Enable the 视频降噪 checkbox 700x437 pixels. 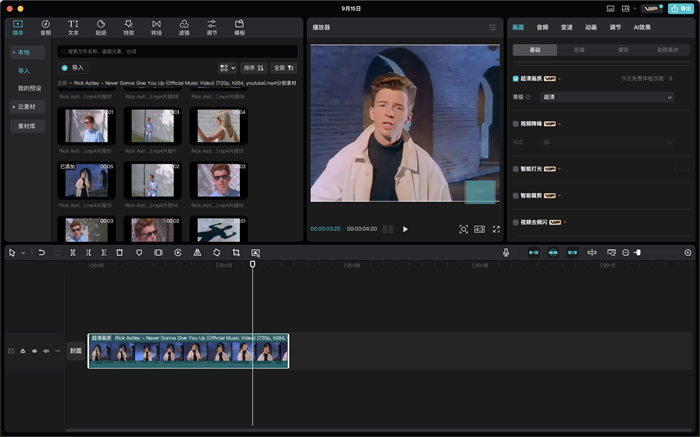pyautogui.click(x=516, y=124)
